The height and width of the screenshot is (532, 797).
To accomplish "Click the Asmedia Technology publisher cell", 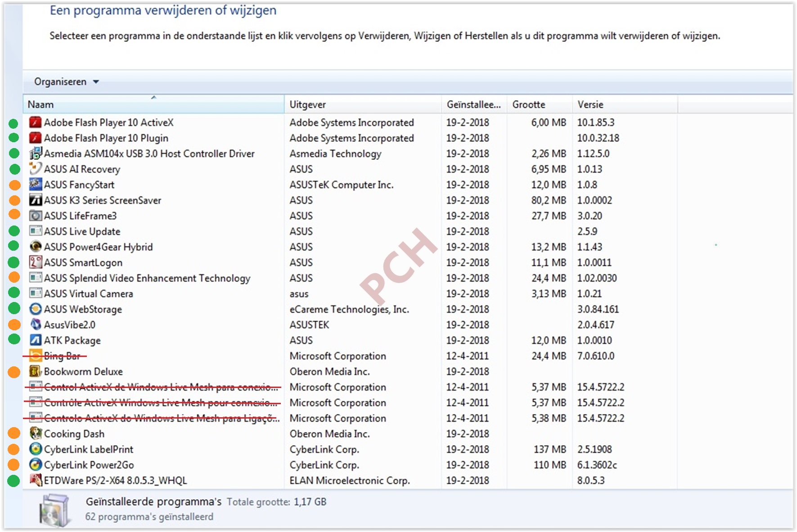I will (335, 153).
